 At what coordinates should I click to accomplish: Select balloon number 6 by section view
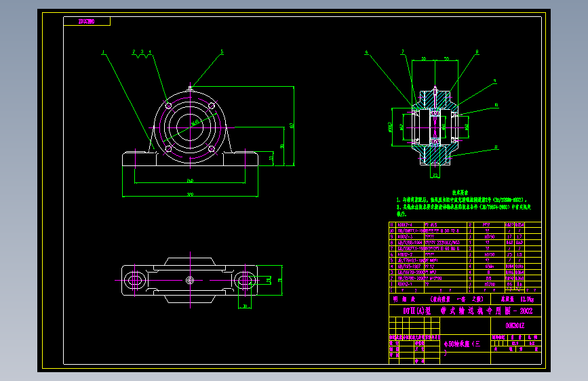(366, 52)
